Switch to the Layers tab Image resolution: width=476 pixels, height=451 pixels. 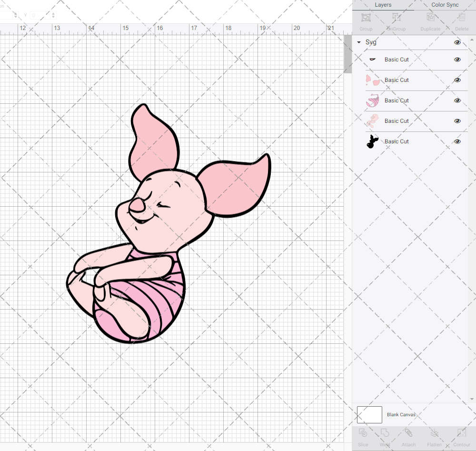pos(383,5)
